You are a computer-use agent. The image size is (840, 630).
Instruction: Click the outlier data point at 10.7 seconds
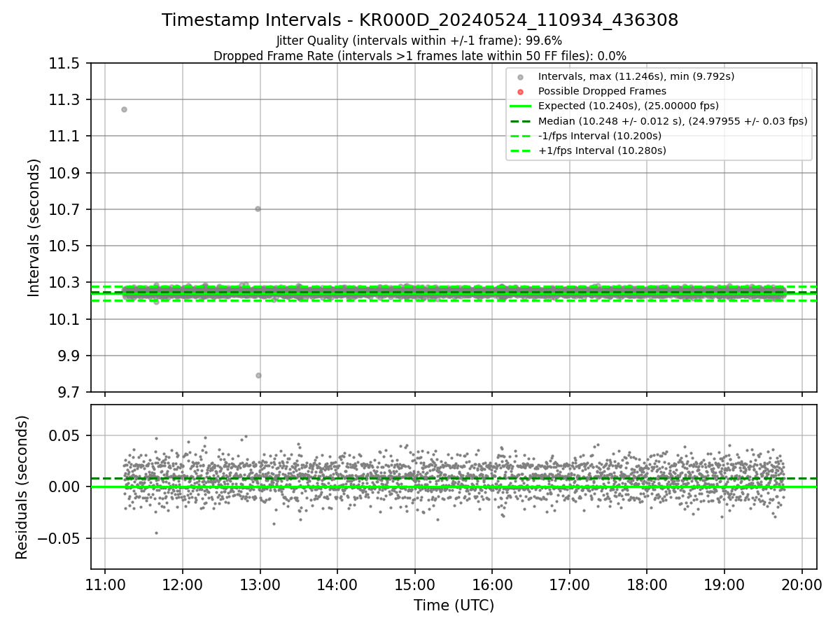[258, 209]
